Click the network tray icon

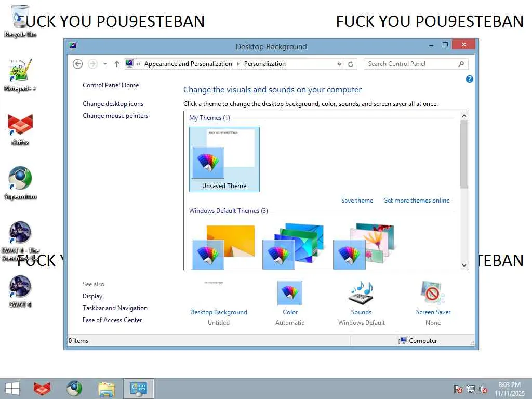point(471,389)
